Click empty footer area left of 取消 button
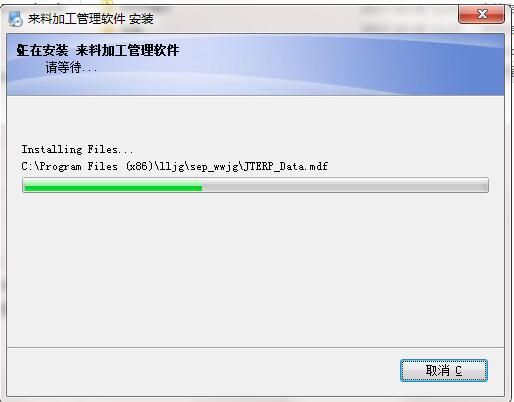Image resolution: width=514 pixels, height=402 pixels. pos(200,371)
